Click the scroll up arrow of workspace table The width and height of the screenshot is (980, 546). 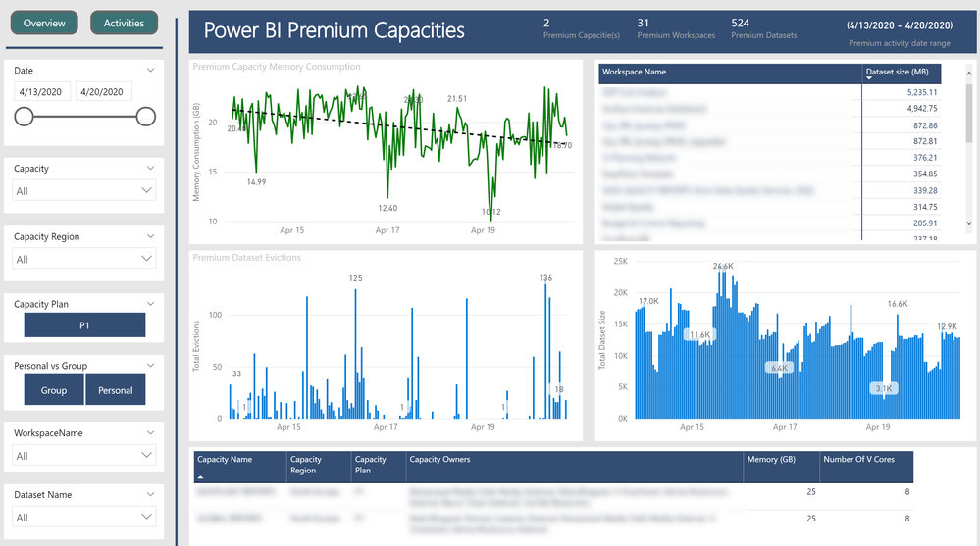tap(969, 73)
